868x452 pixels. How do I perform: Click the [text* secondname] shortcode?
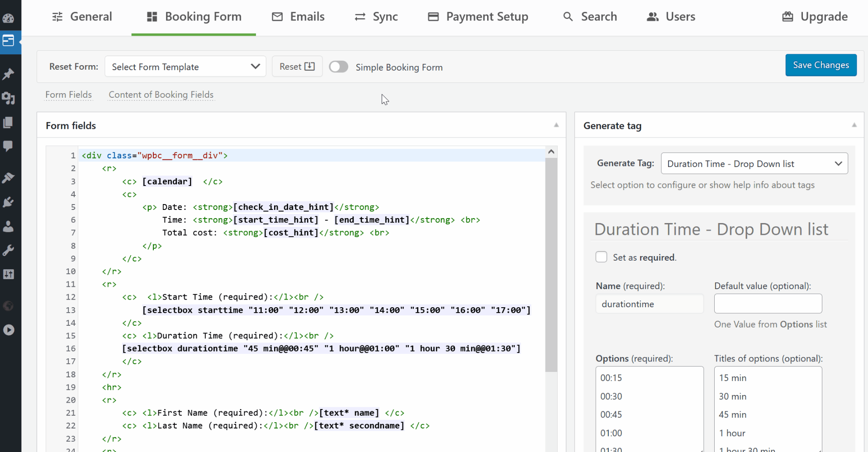[x=359, y=425]
